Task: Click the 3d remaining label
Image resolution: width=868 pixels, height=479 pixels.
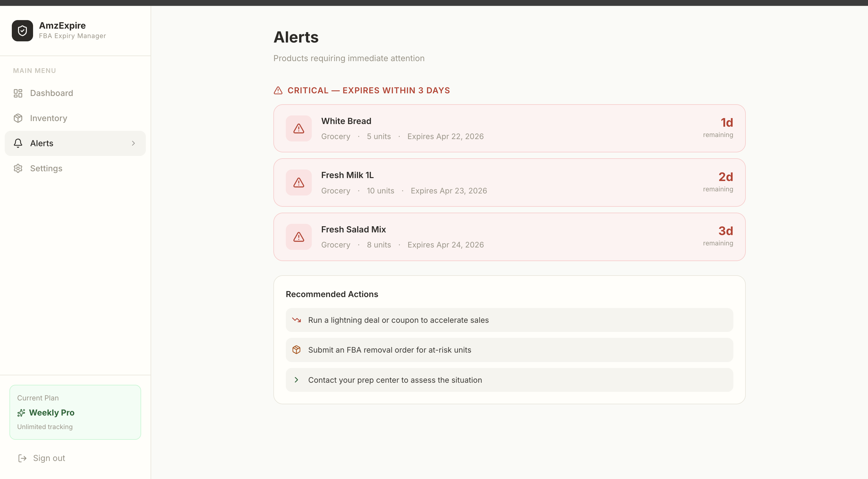Action: coord(718,236)
